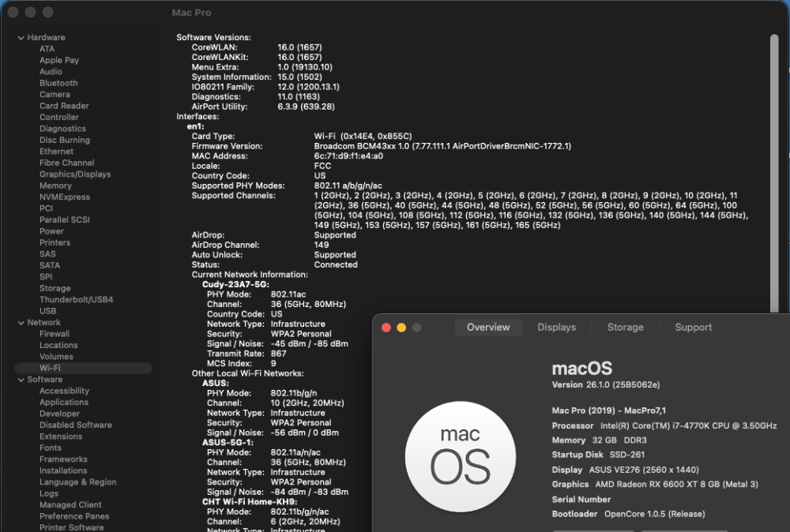Select Managed Client in the sidebar
790x532 pixels.
pyautogui.click(x=70, y=505)
